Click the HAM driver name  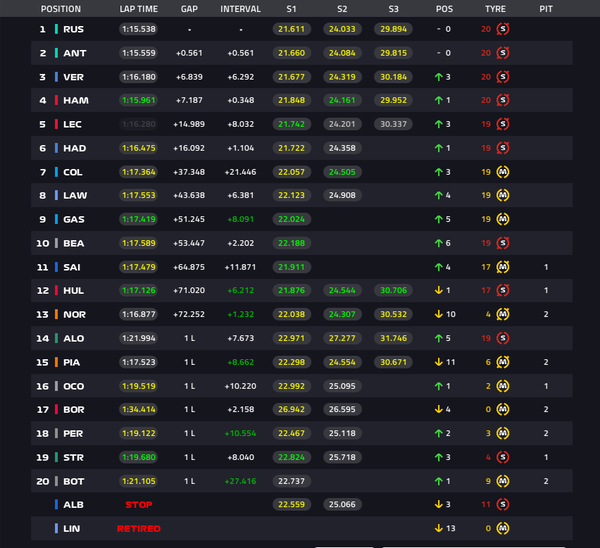point(76,100)
